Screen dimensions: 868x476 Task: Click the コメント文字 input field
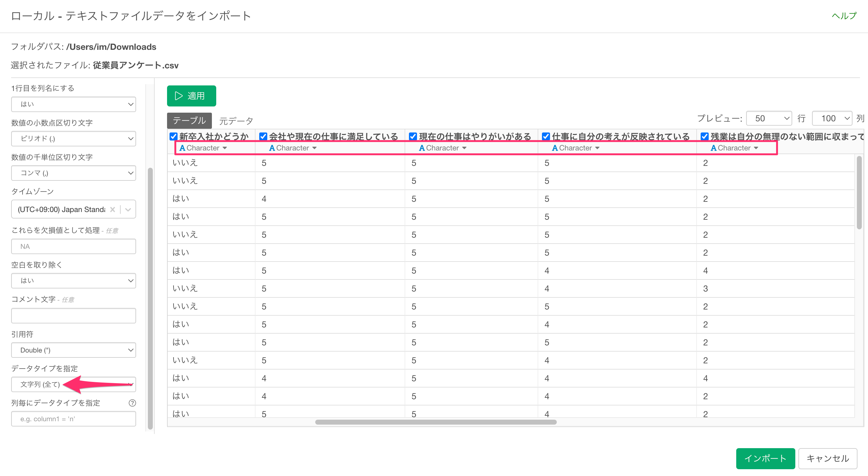73,316
